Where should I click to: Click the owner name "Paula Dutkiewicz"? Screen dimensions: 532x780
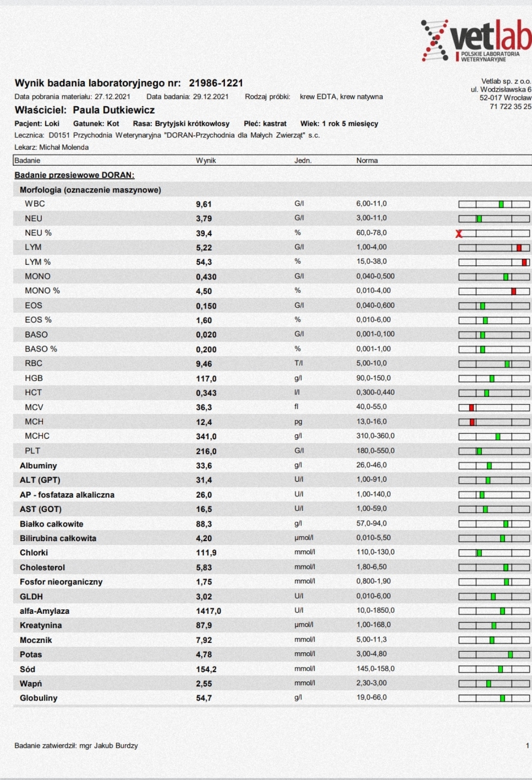tap(114, 110)
